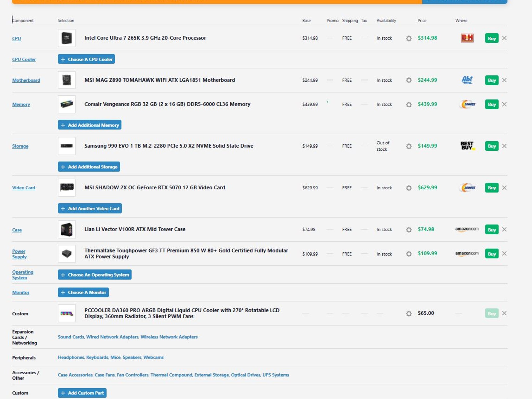Buy the MSI RTX 5070 video card
This screenshot has width=532, height=399.
tap(492, 188)
